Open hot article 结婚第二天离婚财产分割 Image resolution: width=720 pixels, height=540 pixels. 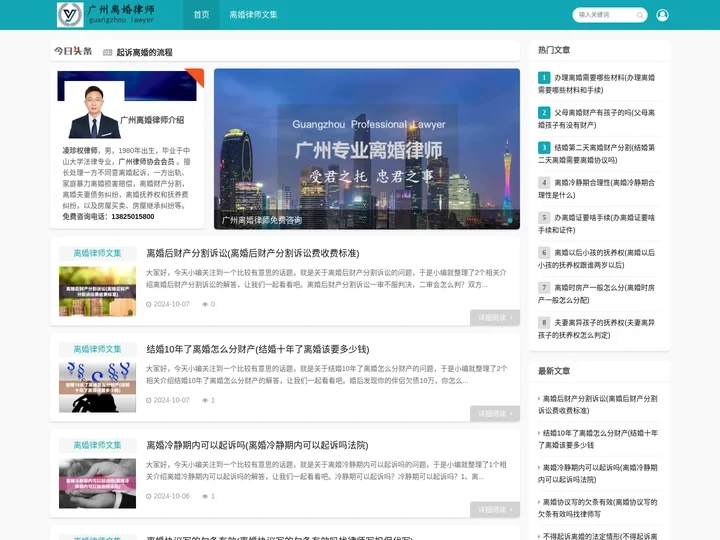tap(597, 154)
